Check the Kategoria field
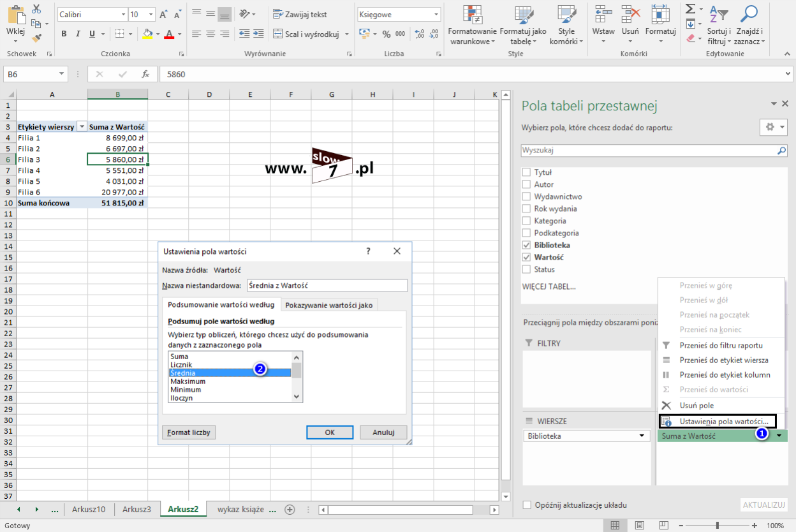Viewport: 796px width, 532px height. pyautogui.click(x=526, y=221)
